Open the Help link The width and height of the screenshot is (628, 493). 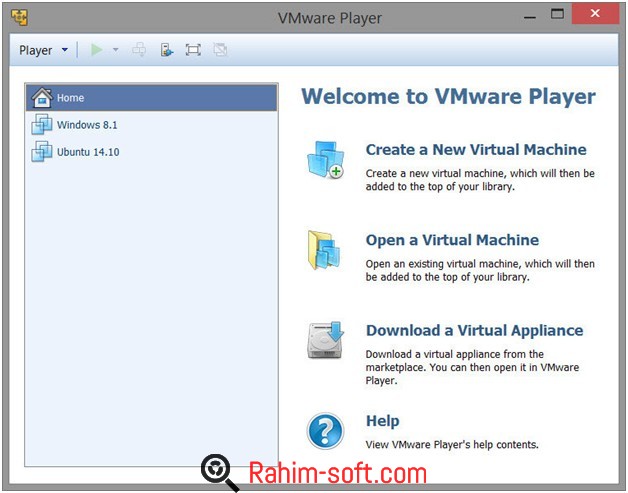[382, 421]
